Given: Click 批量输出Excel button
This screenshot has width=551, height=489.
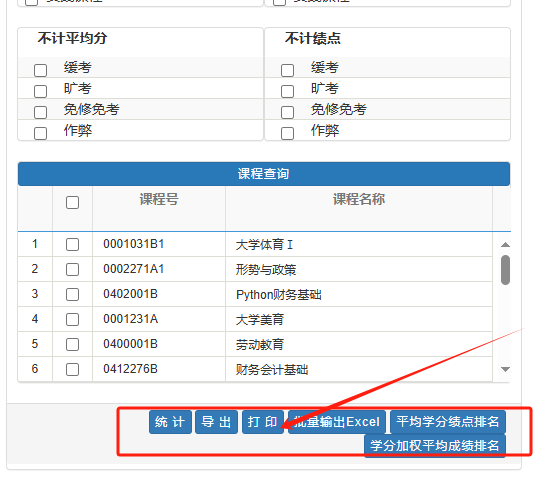Looking at the screenshot, I should click(337, 422).
